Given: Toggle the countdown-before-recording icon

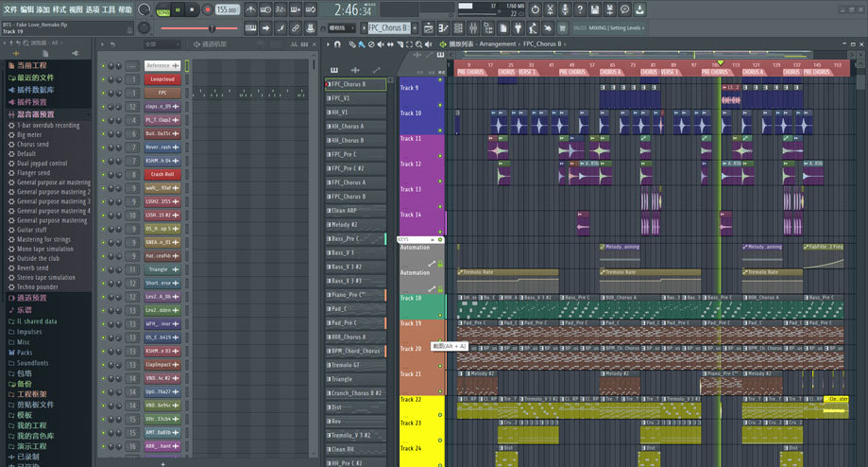Looking at the screenshot, I should pos(281,9).
